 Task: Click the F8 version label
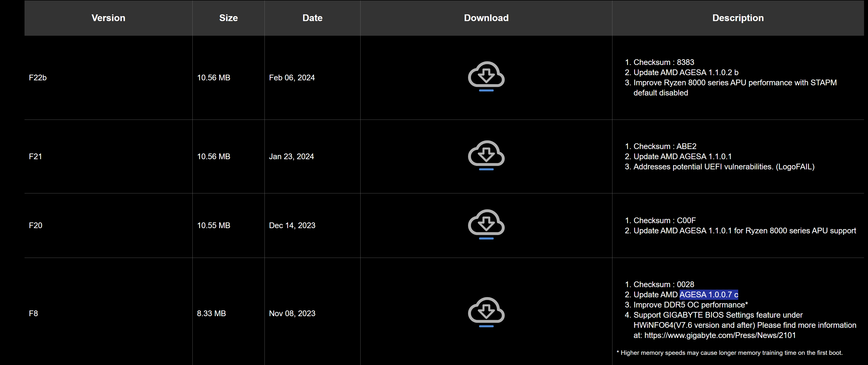[33, 313]
